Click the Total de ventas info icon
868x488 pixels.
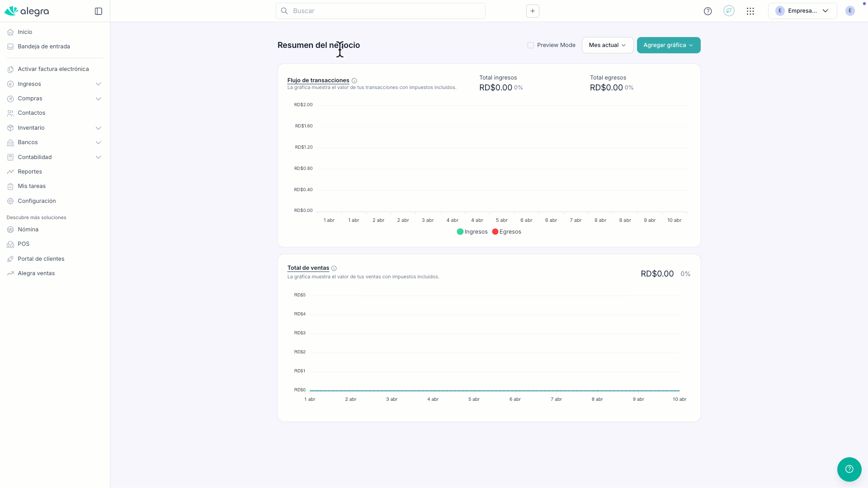(334, 268)
